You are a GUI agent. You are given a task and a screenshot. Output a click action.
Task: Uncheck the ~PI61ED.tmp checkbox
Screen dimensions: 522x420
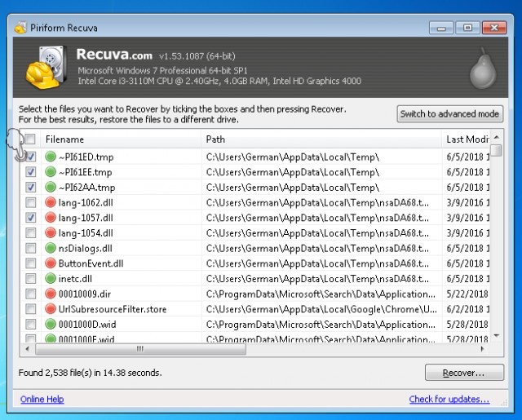pyautogui.click(x=31, y=157)
